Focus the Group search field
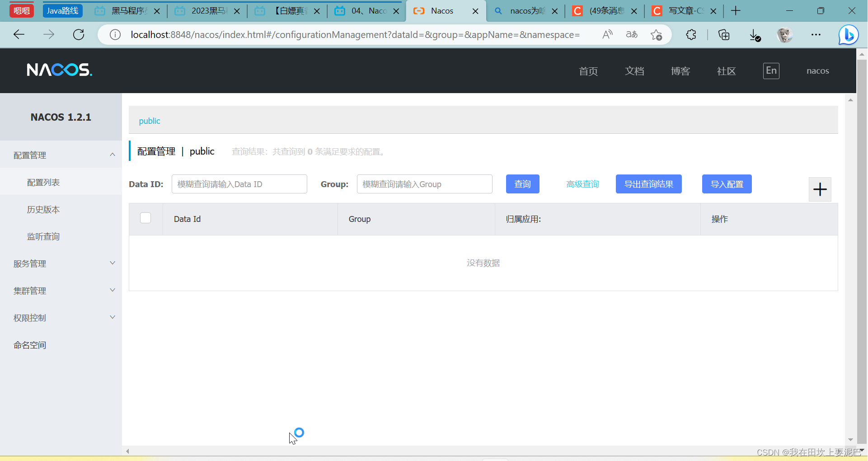 coord(425,184)
